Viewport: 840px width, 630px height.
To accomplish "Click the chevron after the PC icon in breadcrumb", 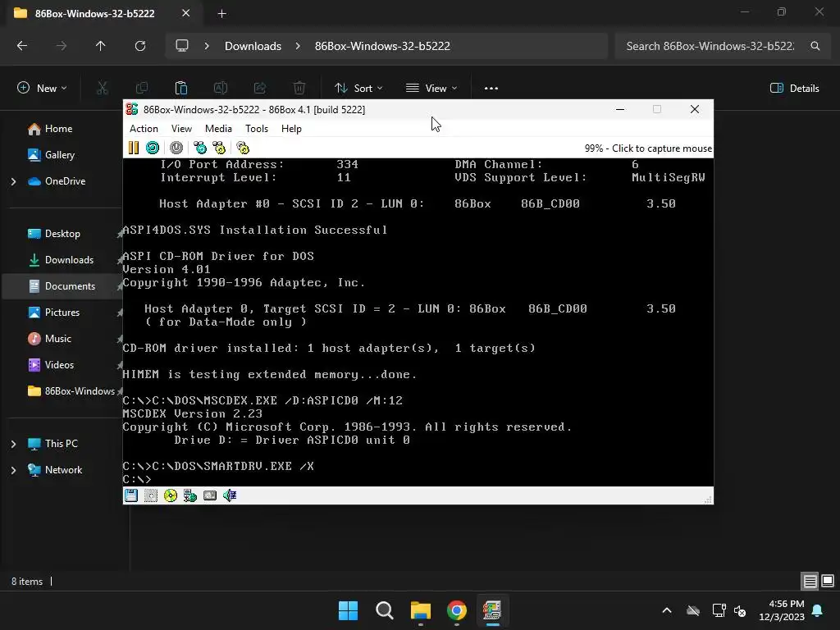I will pyautogui.click(x=207, y=46).
